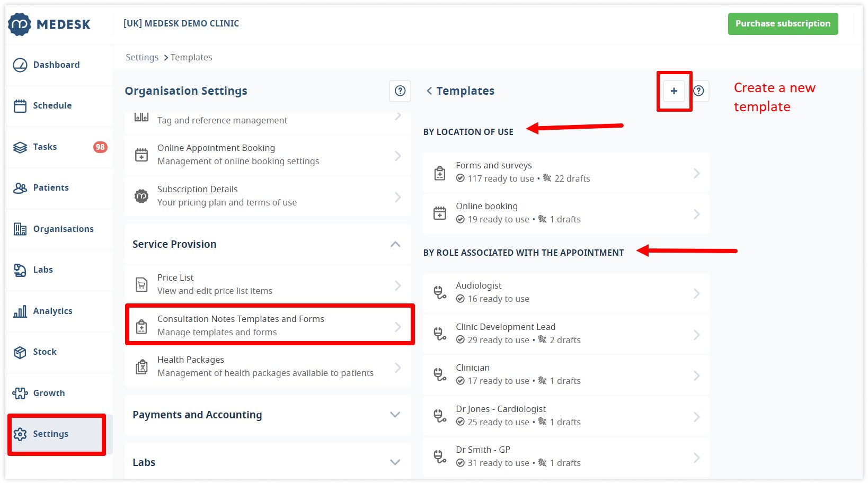Click 'View and edit price list items' text
This screenshot has height=484, width=868.
(x=215, y=291)
